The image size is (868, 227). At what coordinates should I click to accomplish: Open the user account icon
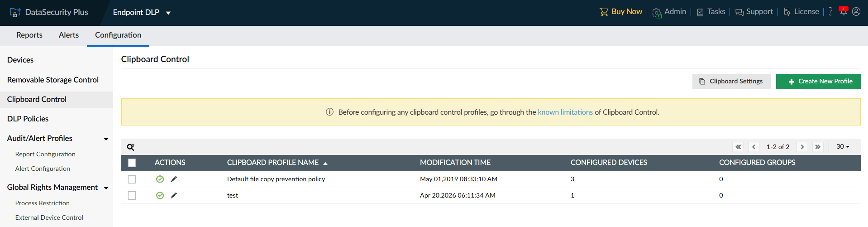click(x=856, y=12)
